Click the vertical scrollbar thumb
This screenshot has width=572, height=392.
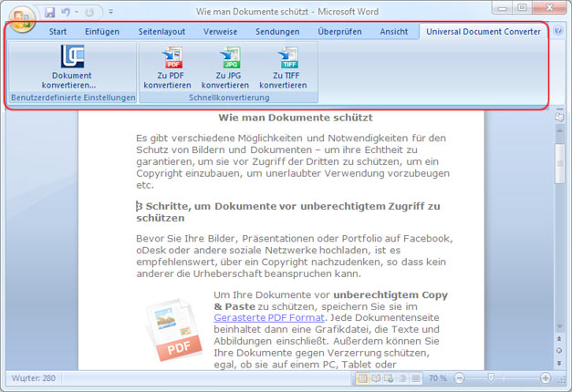click(x=560, y=163)
